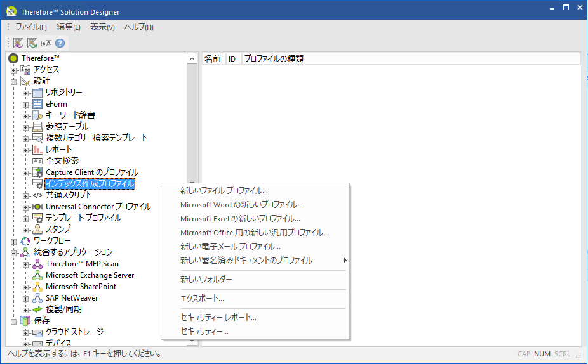The image size is (588, 364).
Task: Choose セキュリティー レポート... menu item
Action: pos(255,318)
